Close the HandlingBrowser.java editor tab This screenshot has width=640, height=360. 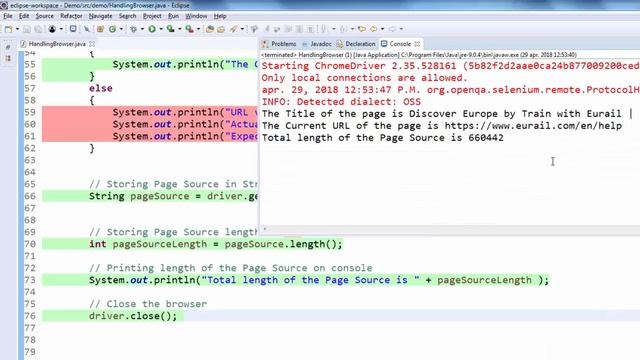[x=92, y=44]
